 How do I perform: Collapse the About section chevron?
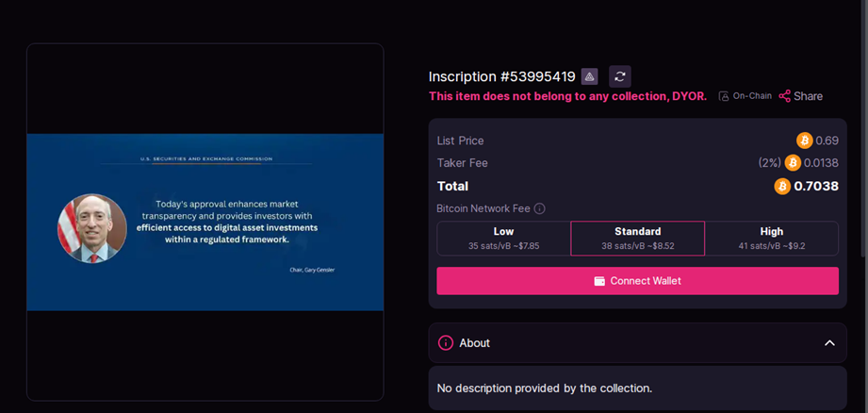[829, 343]
